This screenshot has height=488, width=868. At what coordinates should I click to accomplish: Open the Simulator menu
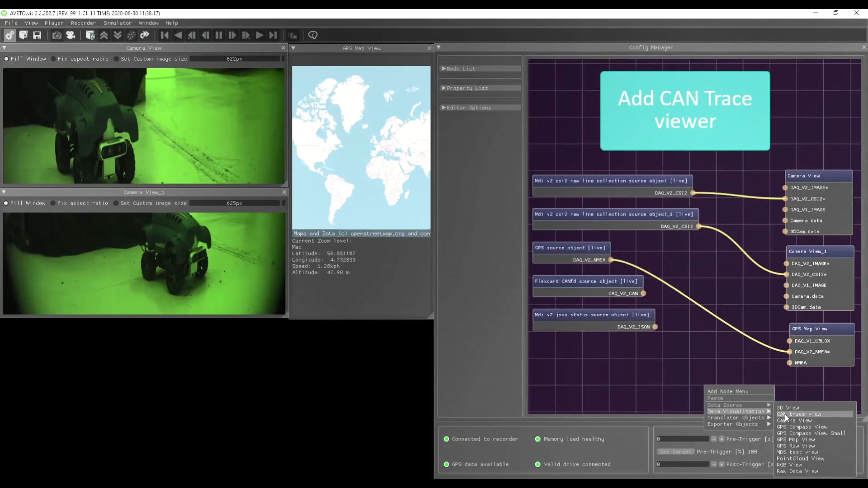pos(118,23)
